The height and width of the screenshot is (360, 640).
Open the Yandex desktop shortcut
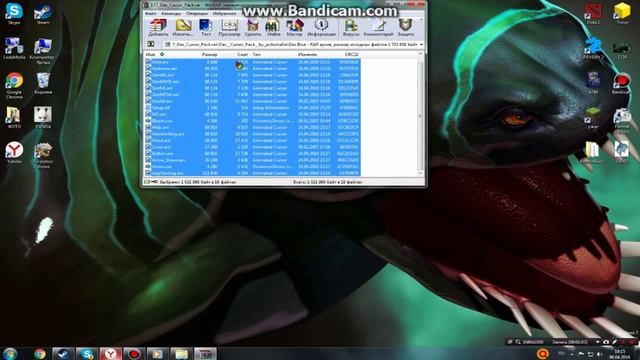14,153
